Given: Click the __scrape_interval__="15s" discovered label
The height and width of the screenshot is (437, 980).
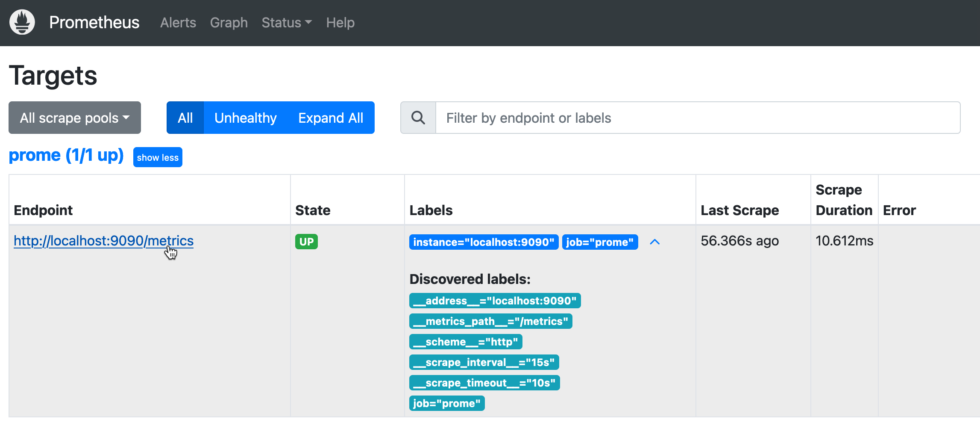Looking at the screenshot, I should [x=484, y=362].
